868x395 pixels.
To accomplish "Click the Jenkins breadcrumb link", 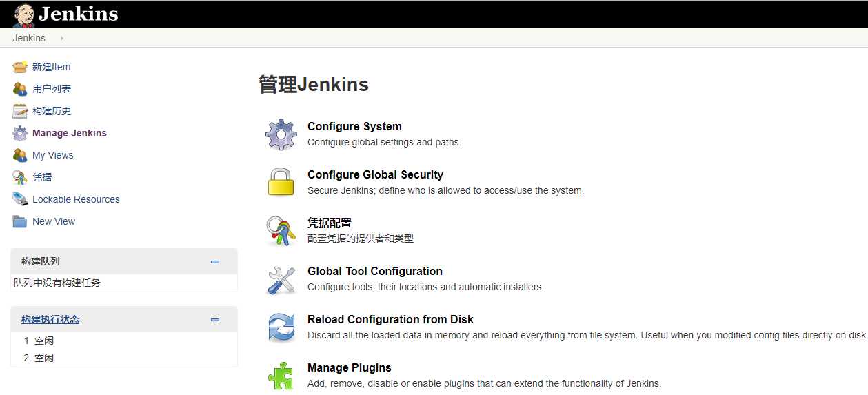I will point(29,38).
